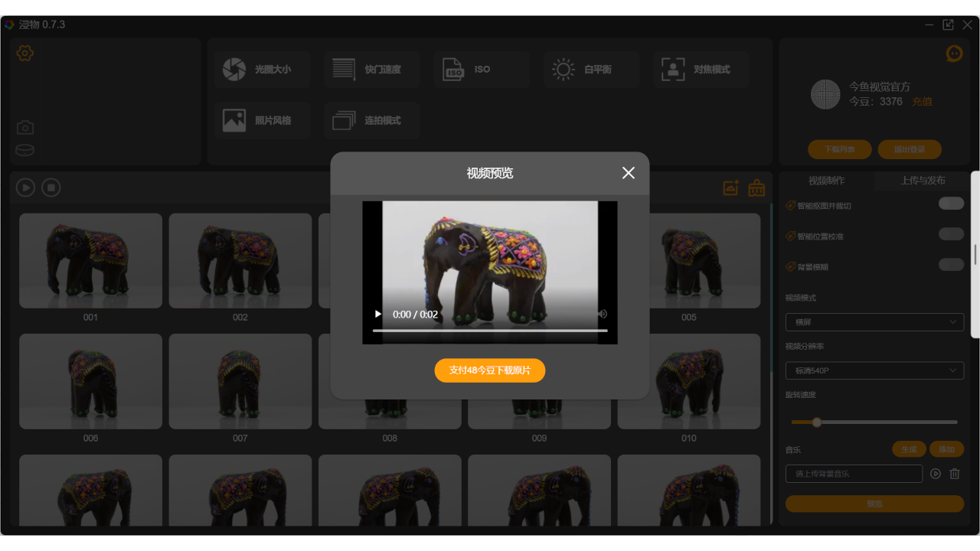This screenshot has height=551, width=980.
Task: Open 快门速度 shutter speed setting
Action: click(x=371, y=70)
